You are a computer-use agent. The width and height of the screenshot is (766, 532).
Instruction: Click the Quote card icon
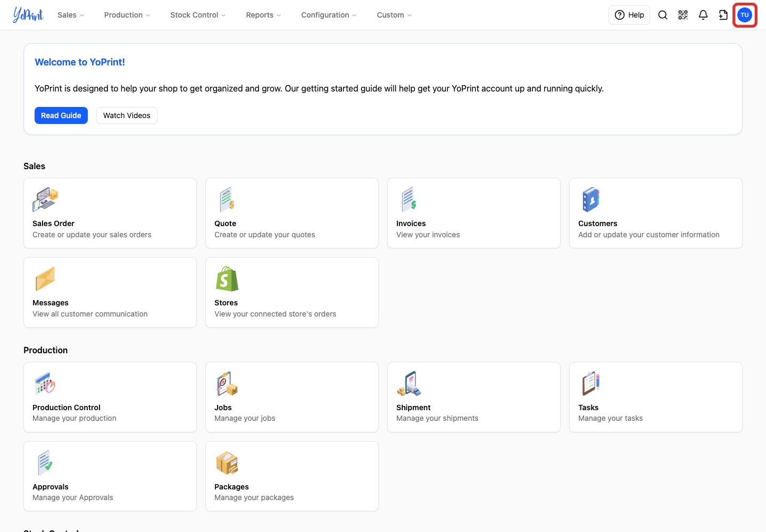click(x=227, y=199)
